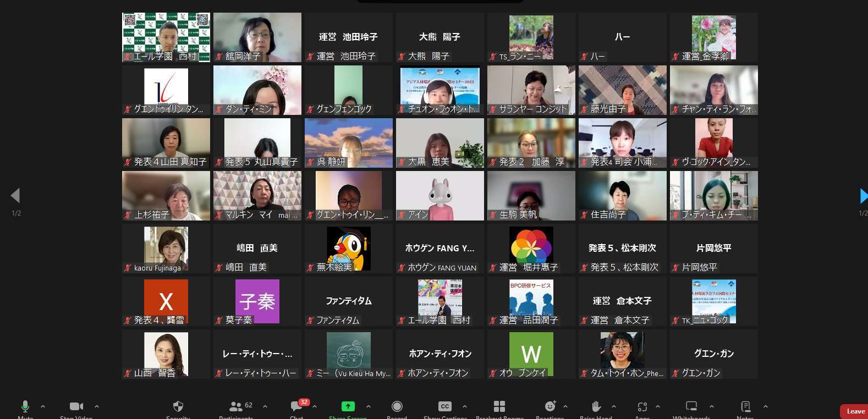Image resolution: width=868 pixels, height=419 pixels.
Task: Open the Reactions smiley icon
Action: [x=550, y=406]
